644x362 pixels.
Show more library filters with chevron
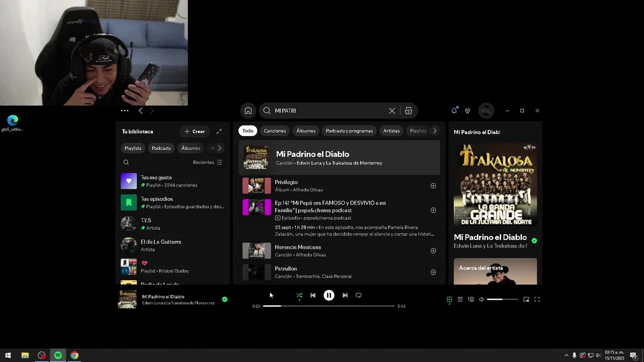pyautogui.click(x=219, y=148)
